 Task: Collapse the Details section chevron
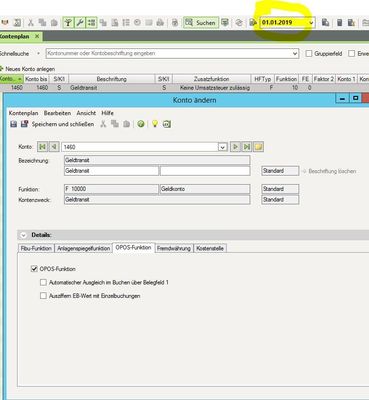pos(23,235)
